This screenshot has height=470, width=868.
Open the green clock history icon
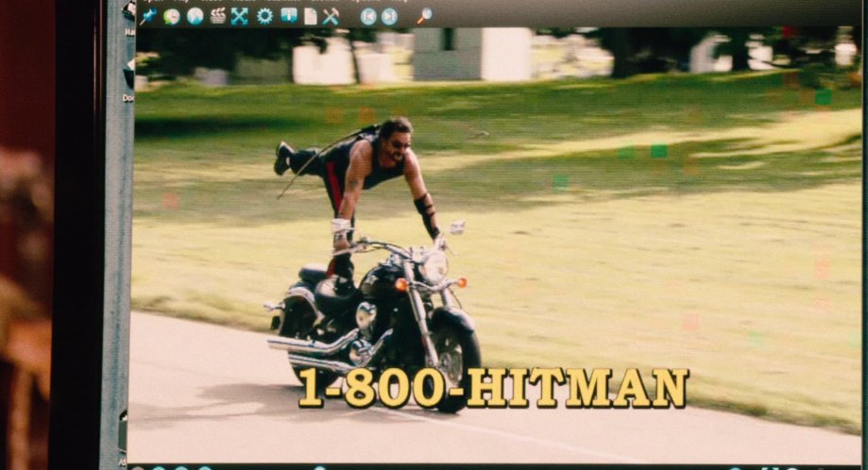(172, 16)
